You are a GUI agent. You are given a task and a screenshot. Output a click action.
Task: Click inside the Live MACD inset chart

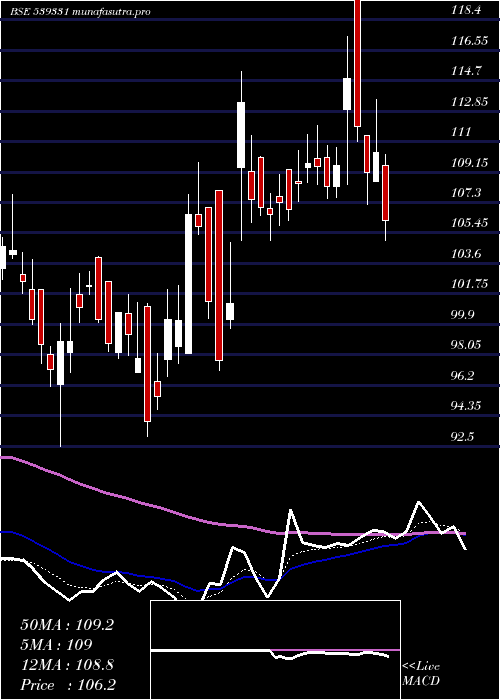[x=275, y=650]
